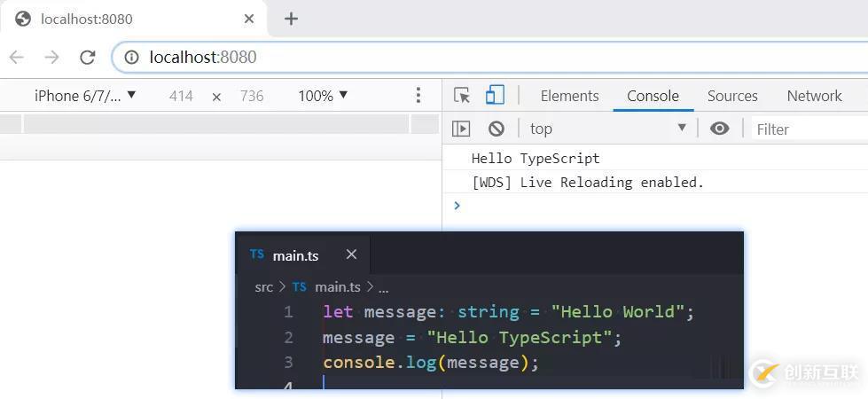View site information icon in address bar
Screen dimensions: 868x399
point(131,57)
